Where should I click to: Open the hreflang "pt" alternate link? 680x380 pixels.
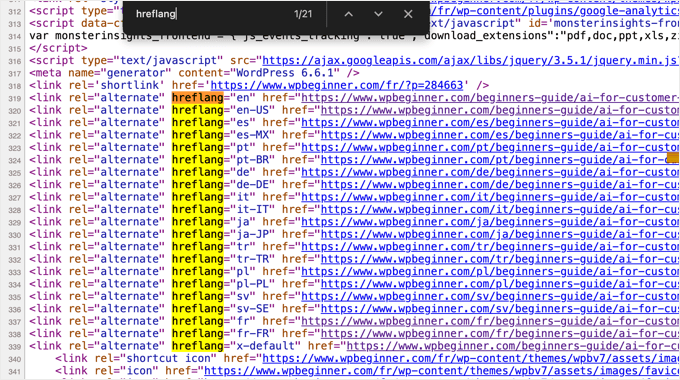coord(490,147)
